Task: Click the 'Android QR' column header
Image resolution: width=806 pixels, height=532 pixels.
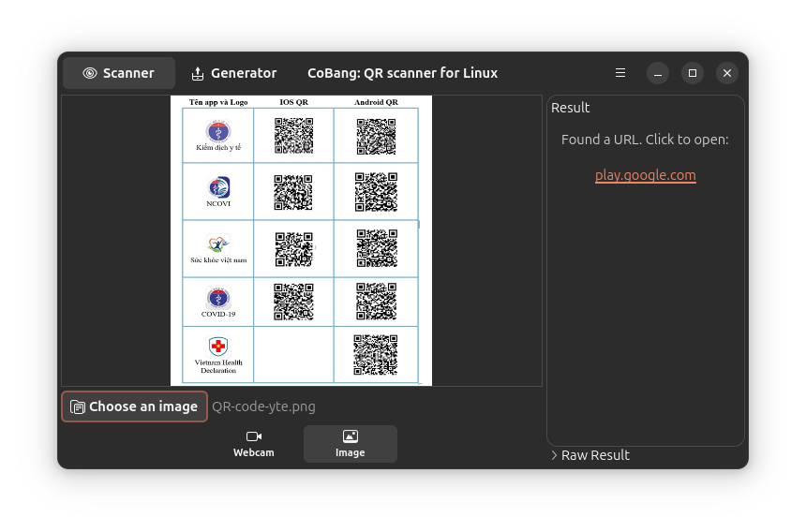Action: click(x=376, y=102)
